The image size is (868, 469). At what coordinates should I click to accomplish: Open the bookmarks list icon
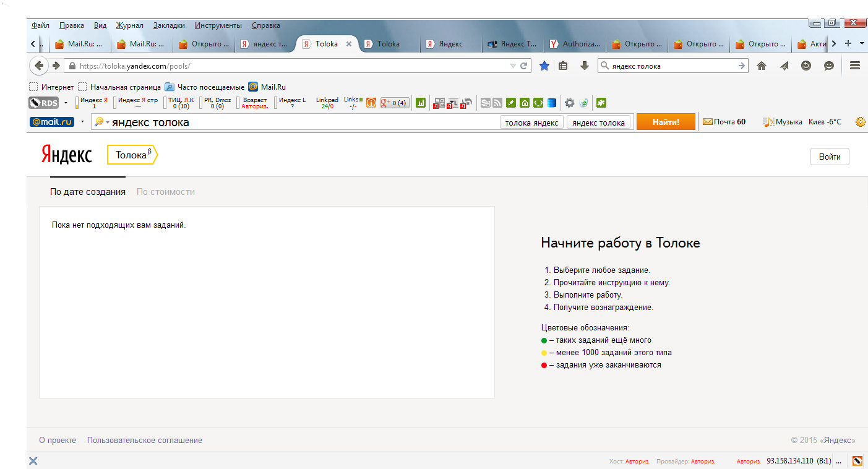pos(563,66)
